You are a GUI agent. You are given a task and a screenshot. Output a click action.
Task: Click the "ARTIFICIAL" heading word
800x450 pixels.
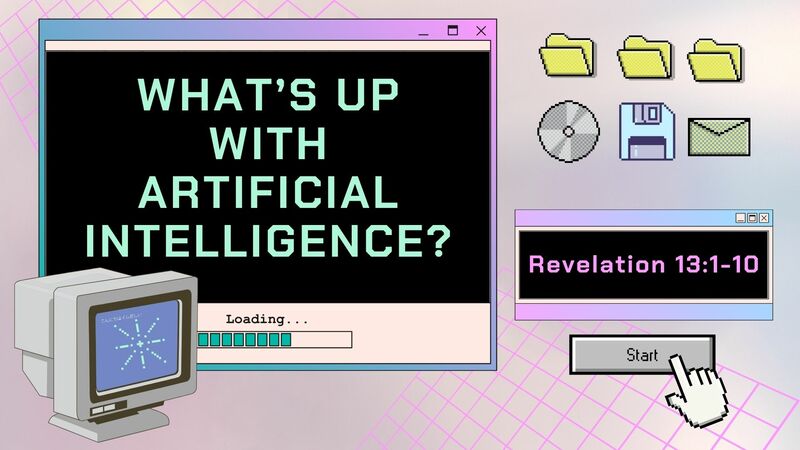tap(268, 192)
